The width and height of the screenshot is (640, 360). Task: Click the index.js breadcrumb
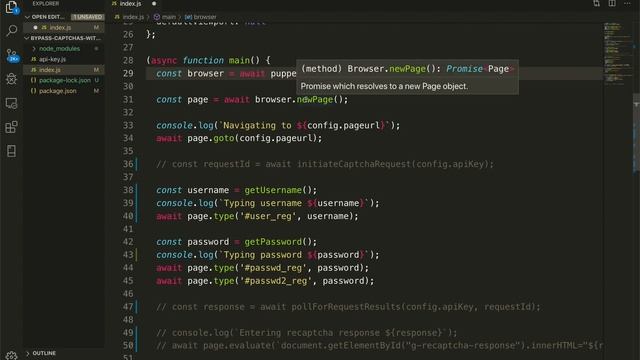tap(133, 17)
